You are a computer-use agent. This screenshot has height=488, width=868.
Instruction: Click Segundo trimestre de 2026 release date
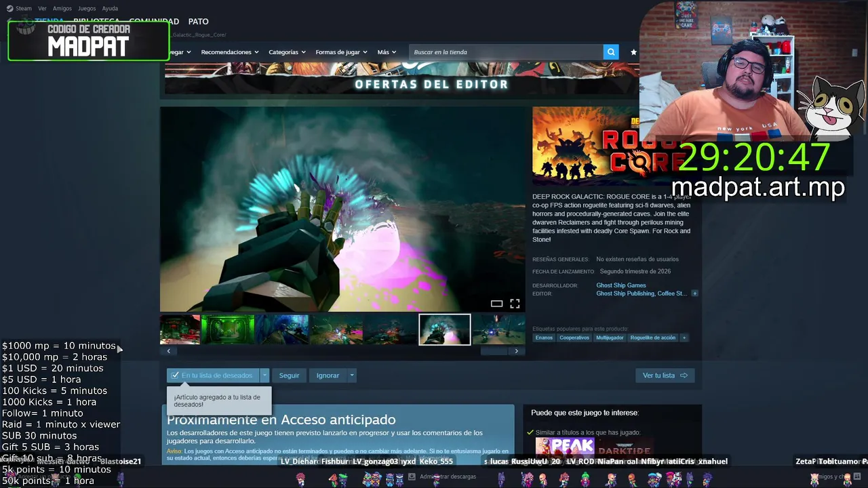coord(635,271)
